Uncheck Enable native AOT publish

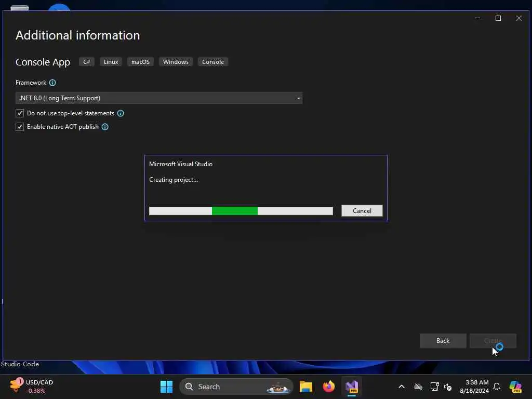tap(20, 127)
